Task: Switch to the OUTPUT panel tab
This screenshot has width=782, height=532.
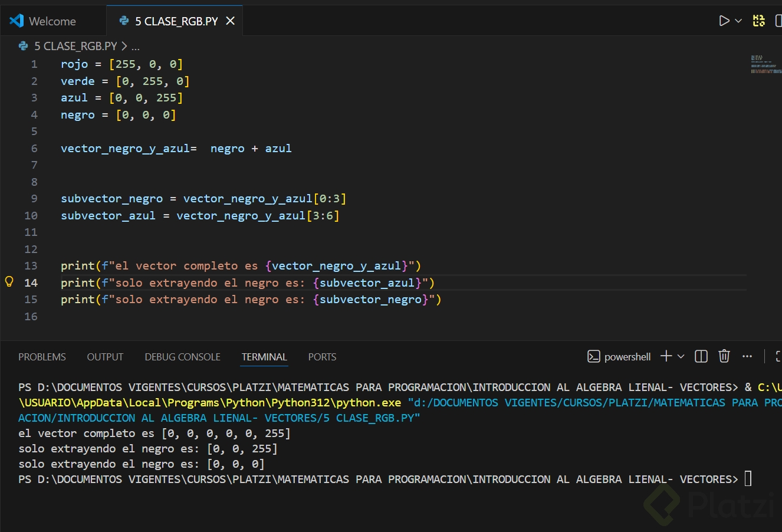Action: coord(105,357)
